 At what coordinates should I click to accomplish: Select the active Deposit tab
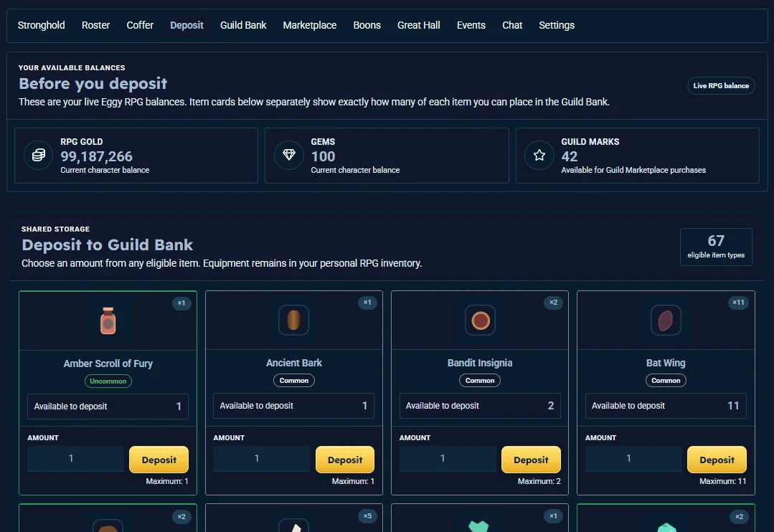coord(187,25)
